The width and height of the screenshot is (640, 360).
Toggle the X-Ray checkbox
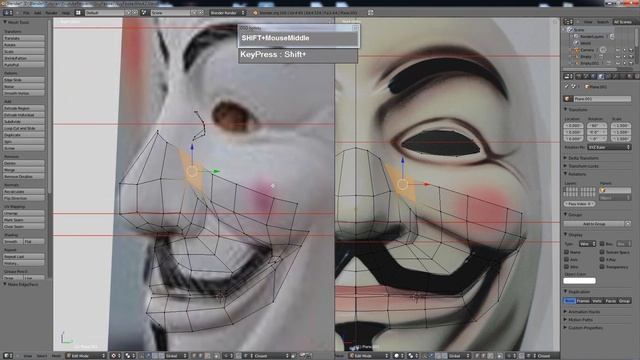pos(602,260)
